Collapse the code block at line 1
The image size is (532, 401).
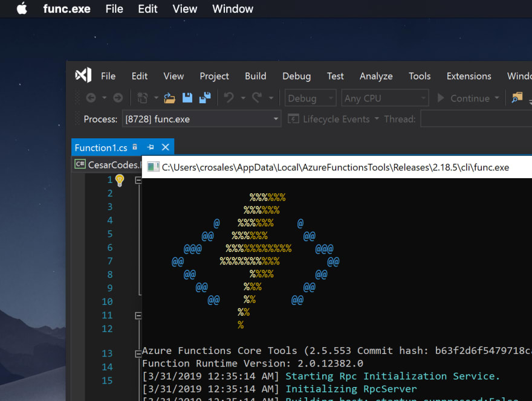click(138, 181)
